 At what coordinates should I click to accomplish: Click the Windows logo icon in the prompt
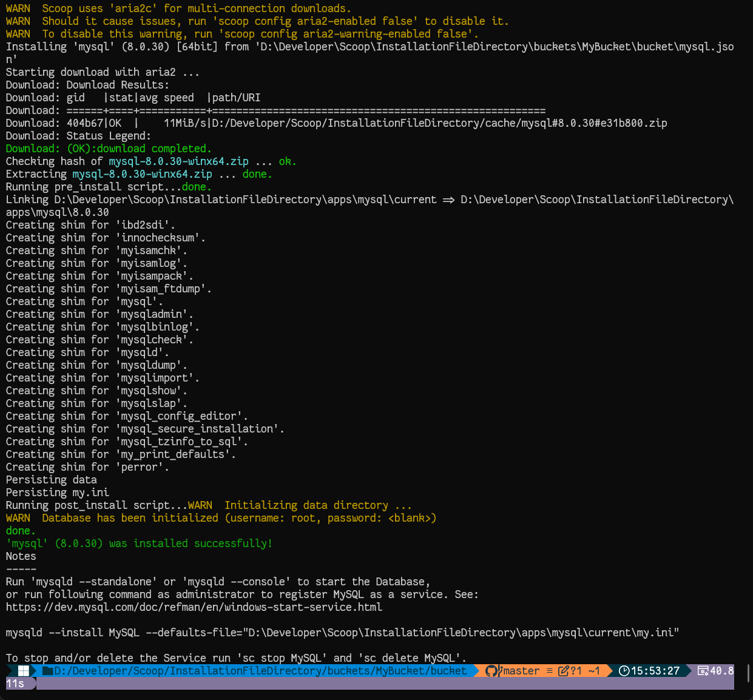pyautogui.click(x=24, y=670)
